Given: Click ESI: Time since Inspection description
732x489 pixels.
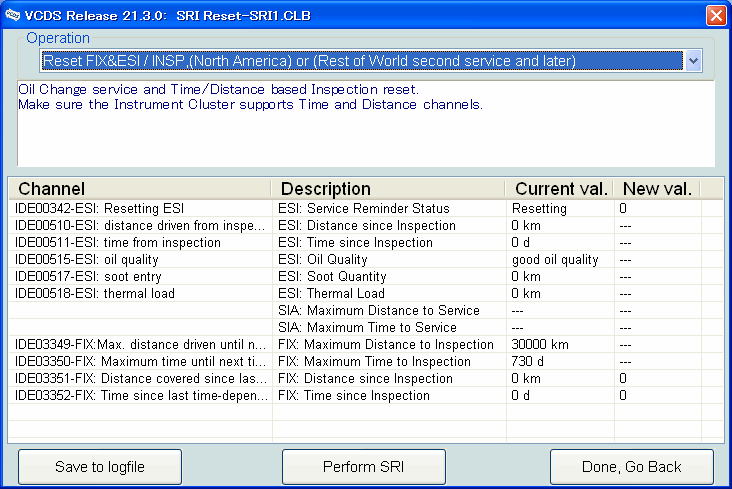Looking at the screenshot, I should [355, 242].
